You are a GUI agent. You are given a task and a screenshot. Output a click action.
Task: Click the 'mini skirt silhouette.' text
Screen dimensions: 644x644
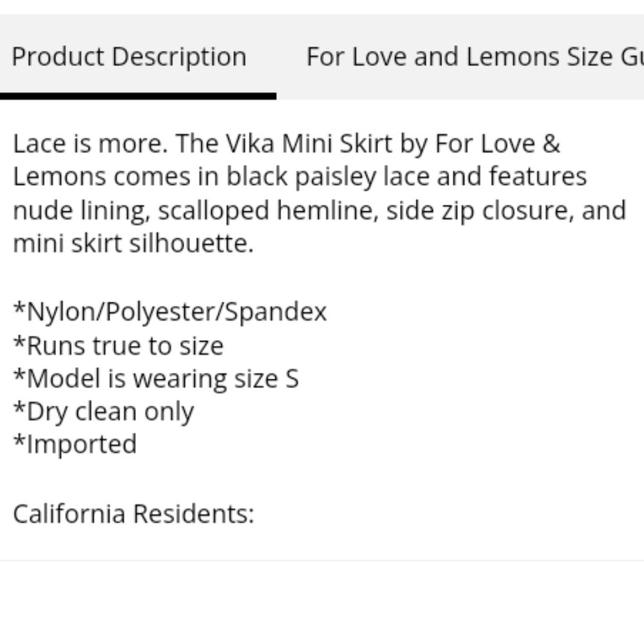(x=133, y=243)
